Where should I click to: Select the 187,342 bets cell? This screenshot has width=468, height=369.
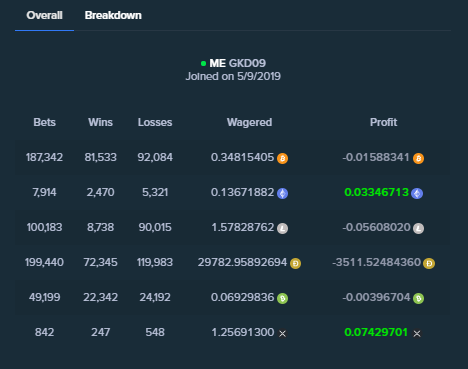tap(44, 157)
